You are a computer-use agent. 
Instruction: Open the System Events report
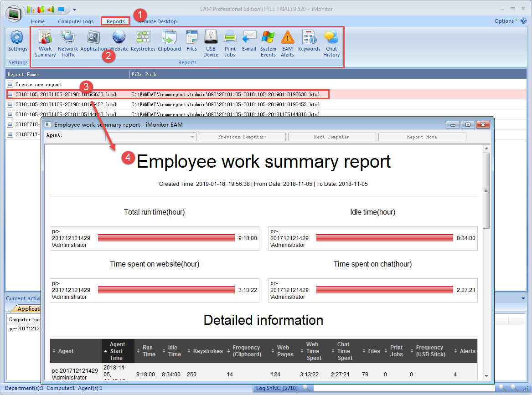coord(268,44)
